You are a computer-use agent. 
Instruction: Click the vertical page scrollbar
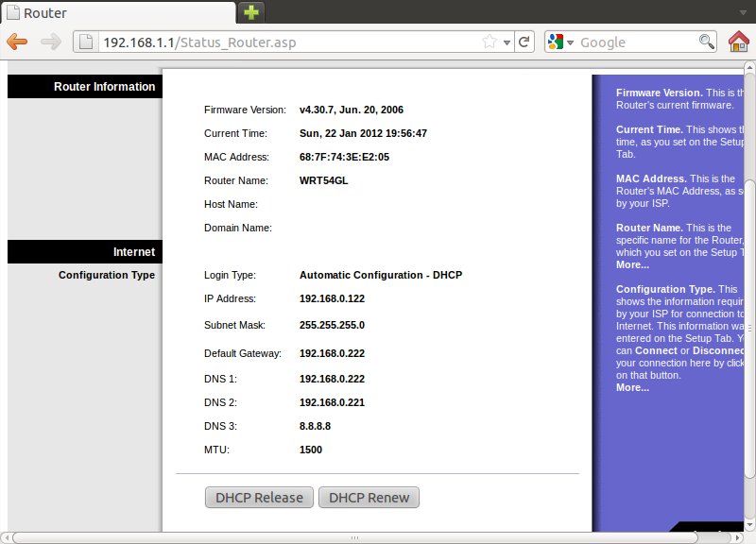748,283
